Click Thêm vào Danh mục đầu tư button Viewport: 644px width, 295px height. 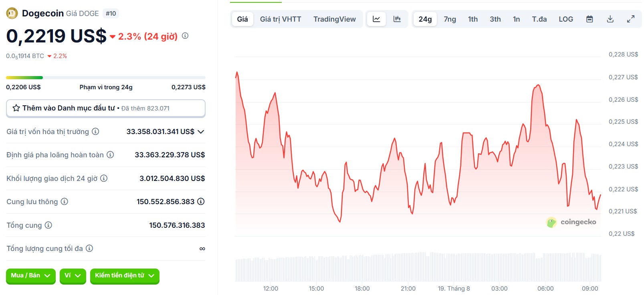tap(106, 108)
